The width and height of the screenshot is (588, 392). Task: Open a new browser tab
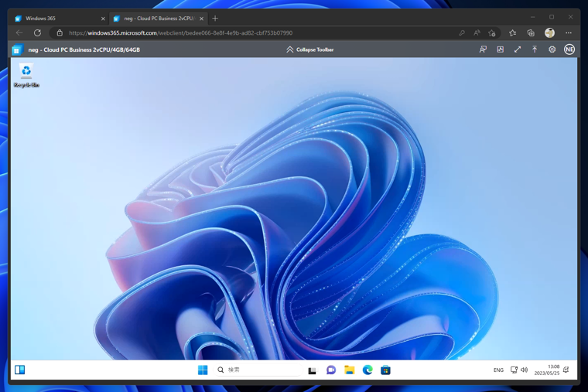[215, 19]
